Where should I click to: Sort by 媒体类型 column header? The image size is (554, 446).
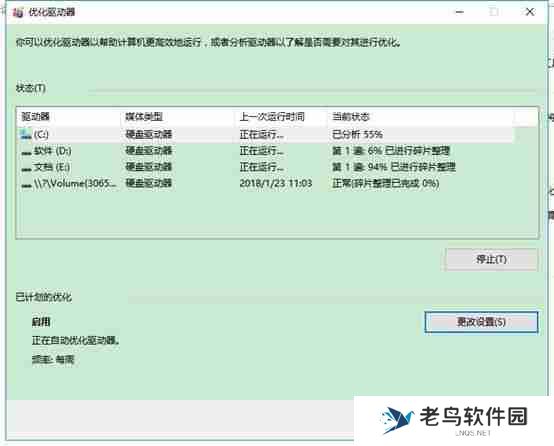click(x=177, y=117)
